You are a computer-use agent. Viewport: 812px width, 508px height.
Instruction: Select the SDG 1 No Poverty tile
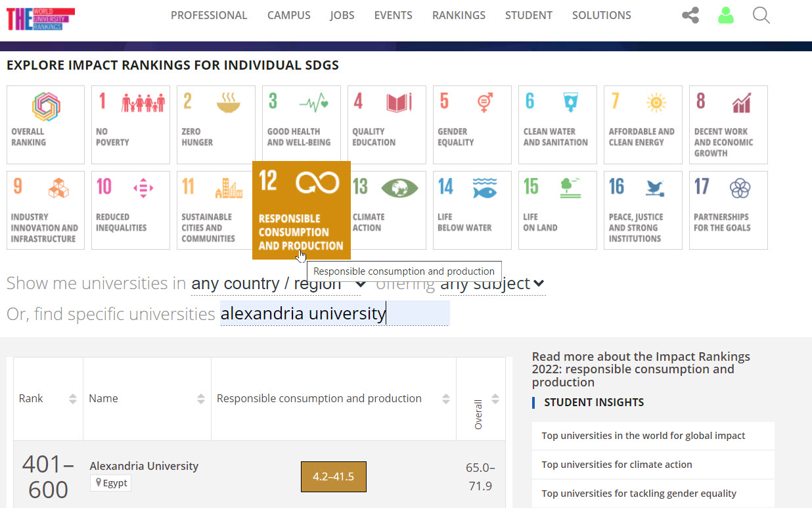131,125
